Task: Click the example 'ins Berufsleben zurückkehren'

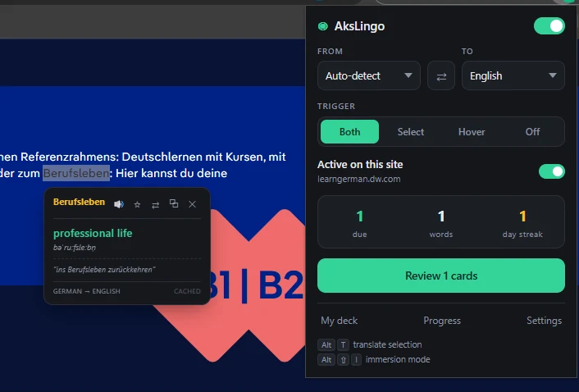Action: coord(104,270)
